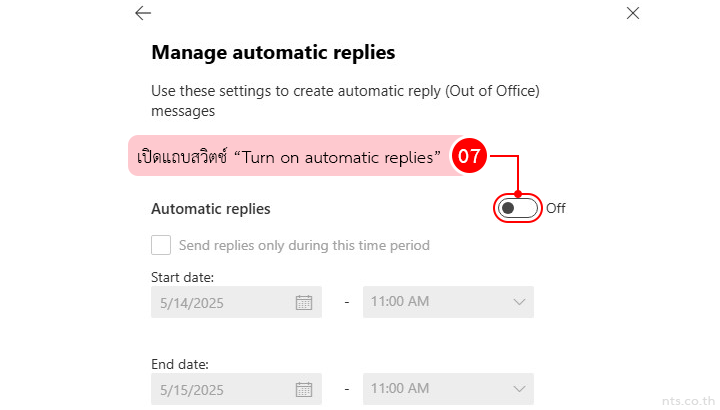
Task: Click the red 07 step badge
Action: pyautogui.click(x=470, y=156)
